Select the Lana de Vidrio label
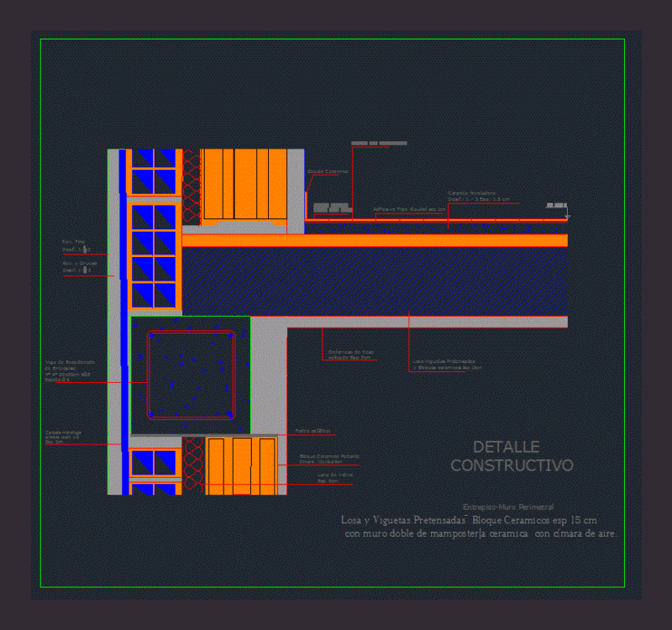This screenshot has height=630, width=672. coord(334,478)
